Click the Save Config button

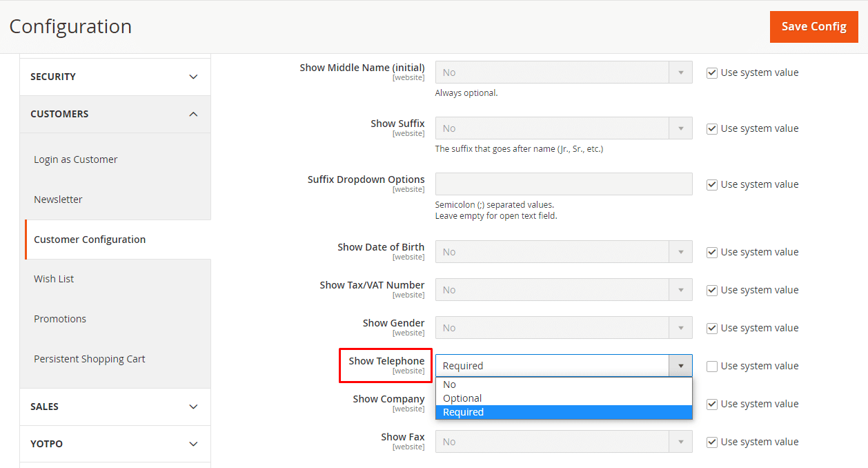pyautogui.click(x=813, y=27)
